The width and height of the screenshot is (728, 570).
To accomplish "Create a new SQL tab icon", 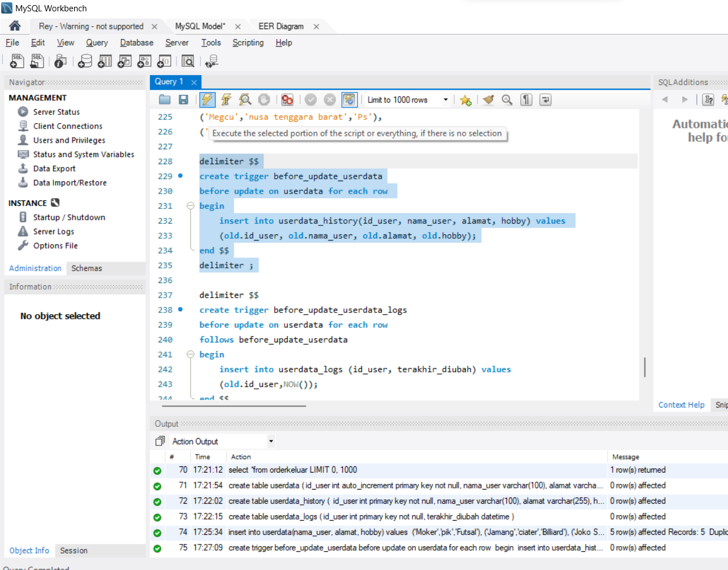I will click(x=17, y=61).
